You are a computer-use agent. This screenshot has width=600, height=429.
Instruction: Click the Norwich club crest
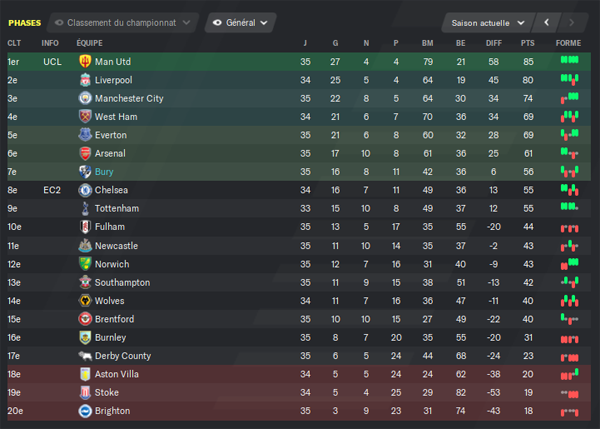tap(85, 264)
